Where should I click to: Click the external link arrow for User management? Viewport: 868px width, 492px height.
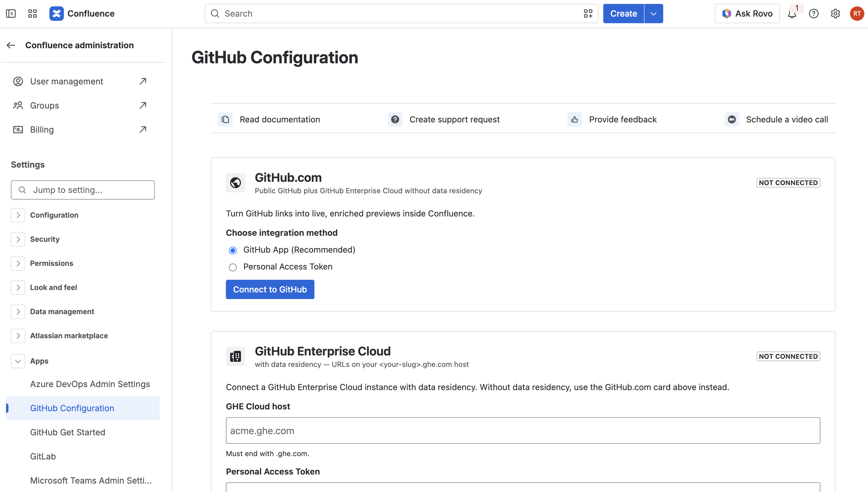(x=143, y=81)
